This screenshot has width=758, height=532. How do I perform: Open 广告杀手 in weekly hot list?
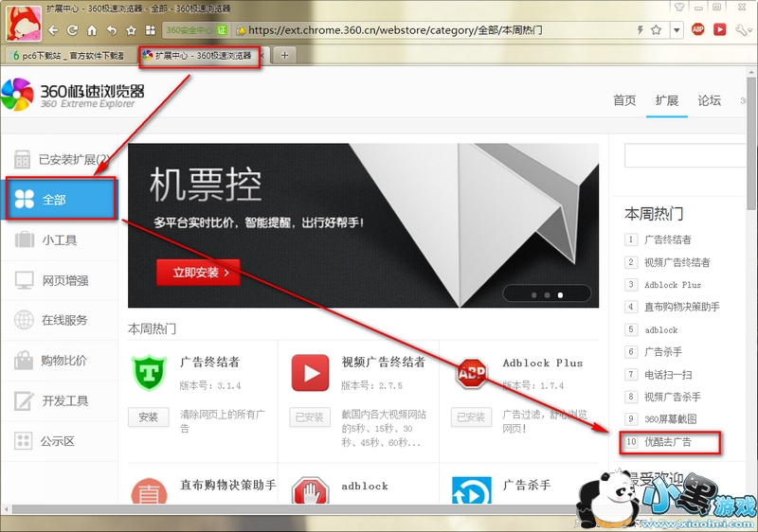(662, 352)
